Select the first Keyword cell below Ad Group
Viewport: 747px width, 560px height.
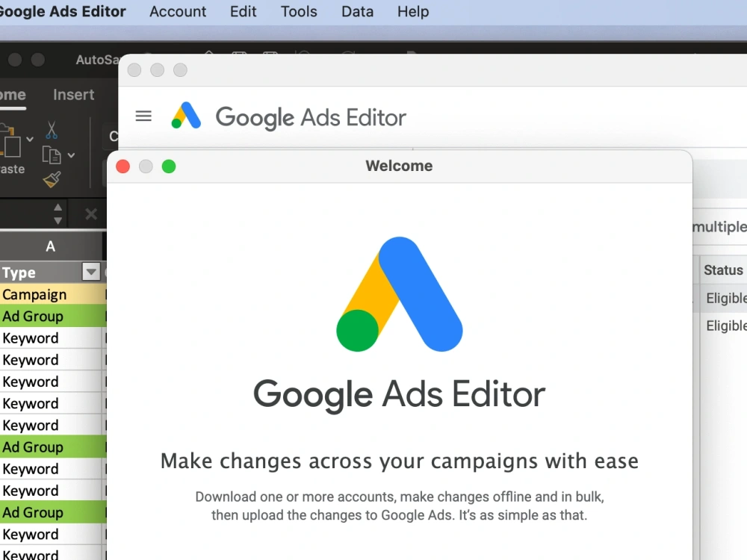(x=51, y=338)
